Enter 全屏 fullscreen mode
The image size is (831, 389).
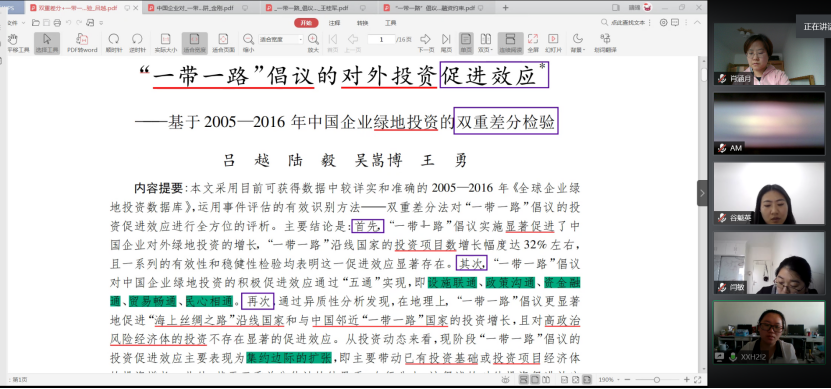[x=533, y=42]
